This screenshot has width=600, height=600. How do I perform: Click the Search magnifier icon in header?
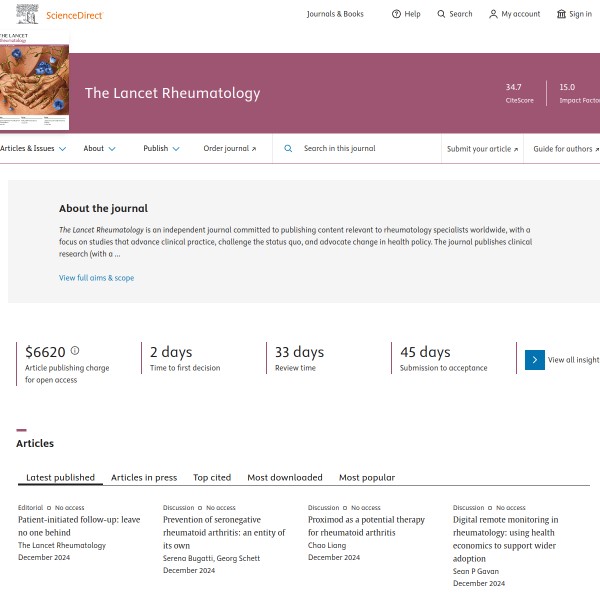442,14
